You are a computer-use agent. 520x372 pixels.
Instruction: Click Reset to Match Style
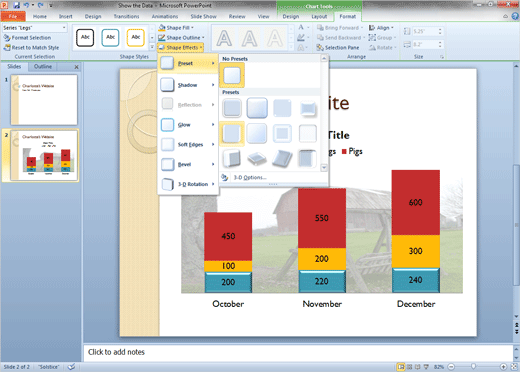tap(31, 48)
